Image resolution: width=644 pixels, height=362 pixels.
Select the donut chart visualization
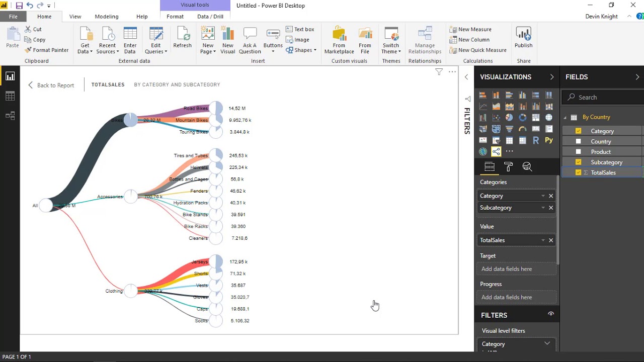point(523,117)
